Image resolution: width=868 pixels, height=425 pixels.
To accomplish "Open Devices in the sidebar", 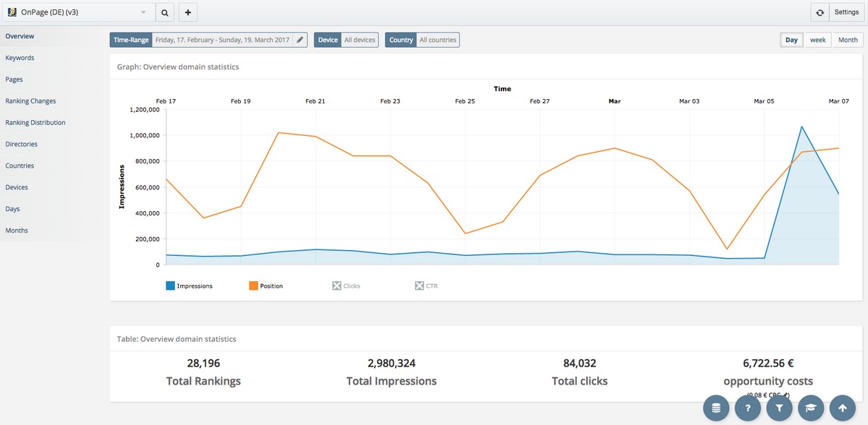I will tap(17, 187).
